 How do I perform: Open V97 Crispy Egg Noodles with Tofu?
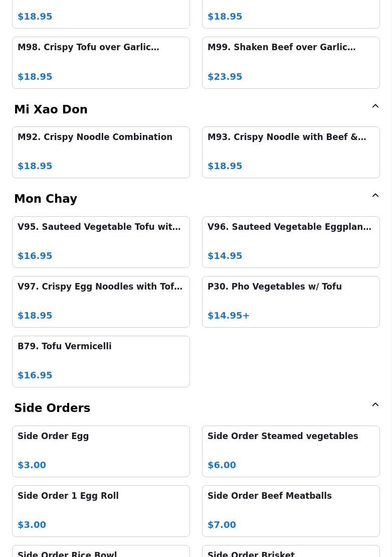tap(101, 302)
